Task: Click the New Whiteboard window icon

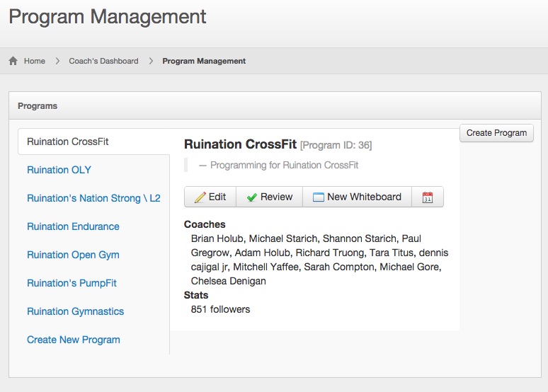Action: point(318,197)
